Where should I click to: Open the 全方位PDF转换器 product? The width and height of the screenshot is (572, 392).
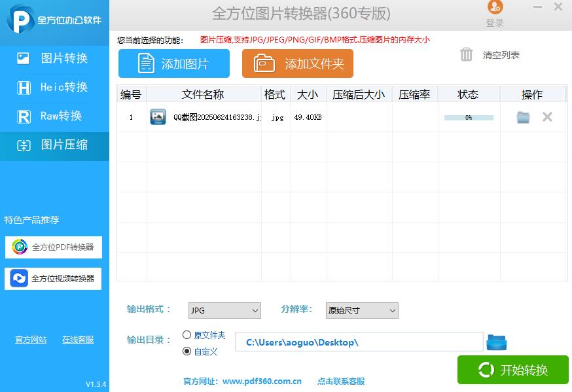(x=54, y=247)
